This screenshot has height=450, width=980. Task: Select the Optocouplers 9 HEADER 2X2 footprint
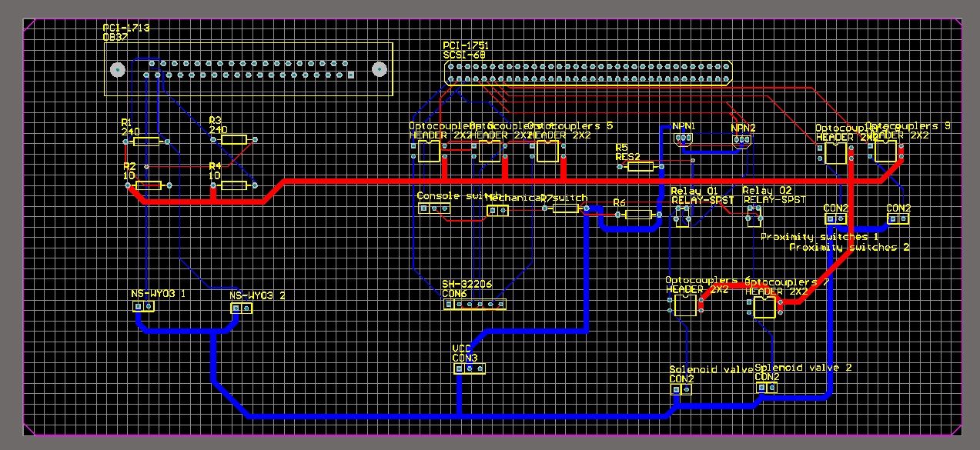click(885, 152)
